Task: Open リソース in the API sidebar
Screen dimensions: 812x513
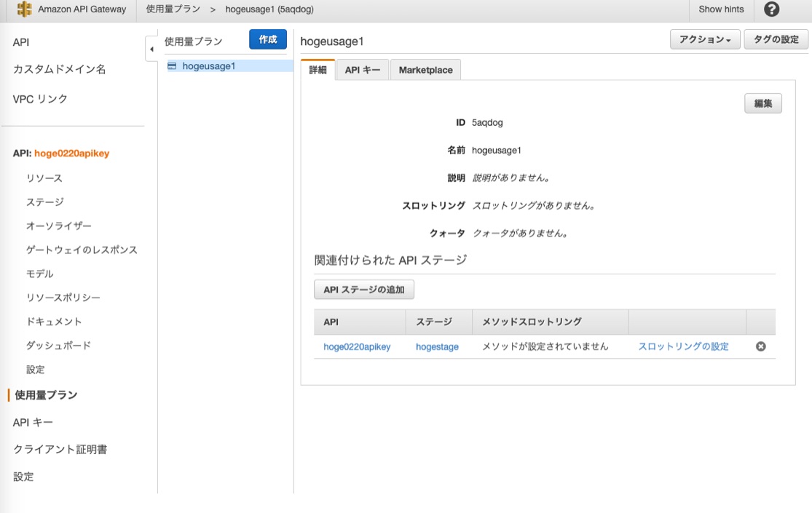Action: 44,178
